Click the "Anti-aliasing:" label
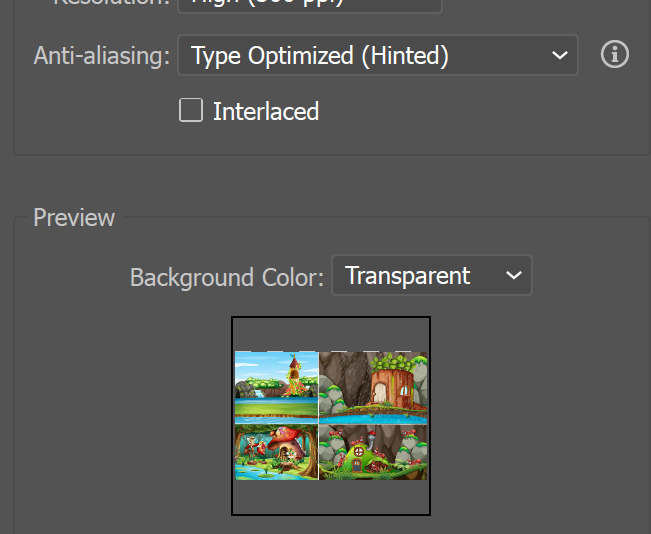 (x=102, y=56)
